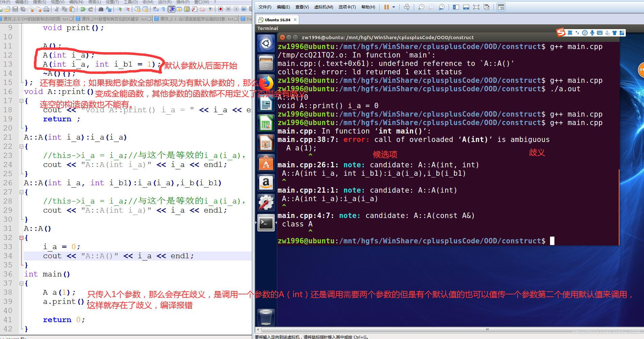The width and height of the screenshot is (644, 339).
Task: Open the Files manager in Ubuntu launcher
Action: coord(266,63)
